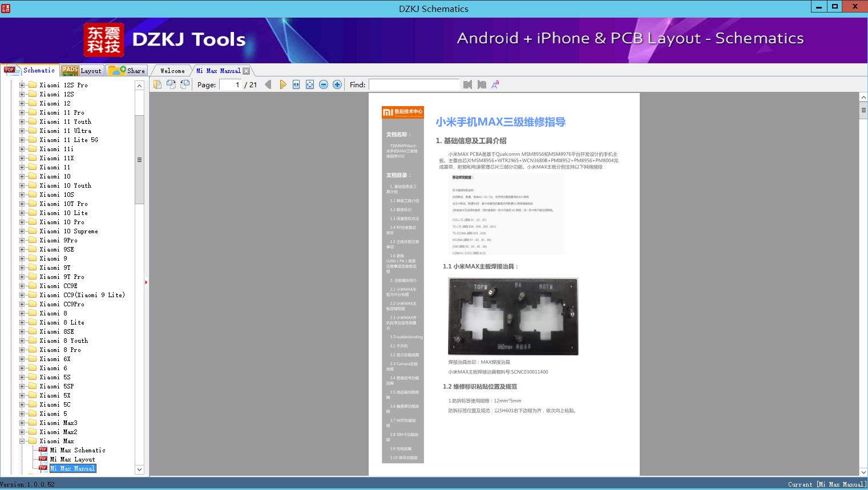Expand the Xiaomi 5C folder
The height and width of the screenshot is (490, 868).
click(x=22, y=404)
